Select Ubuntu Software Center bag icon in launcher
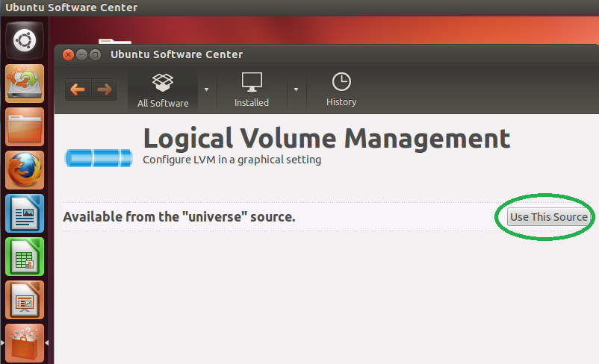The width and height of the screenshot is (599, 364). tap(25, 343)
